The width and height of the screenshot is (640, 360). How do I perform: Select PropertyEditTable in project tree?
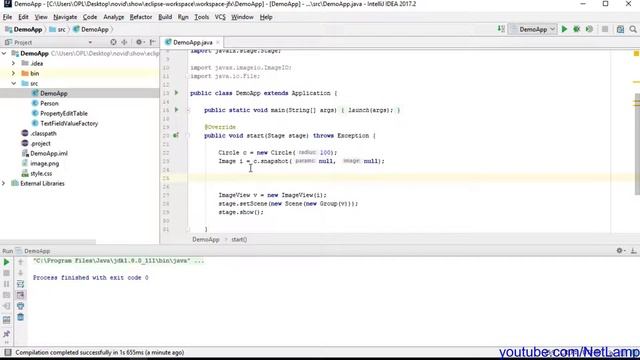(64, 113)
